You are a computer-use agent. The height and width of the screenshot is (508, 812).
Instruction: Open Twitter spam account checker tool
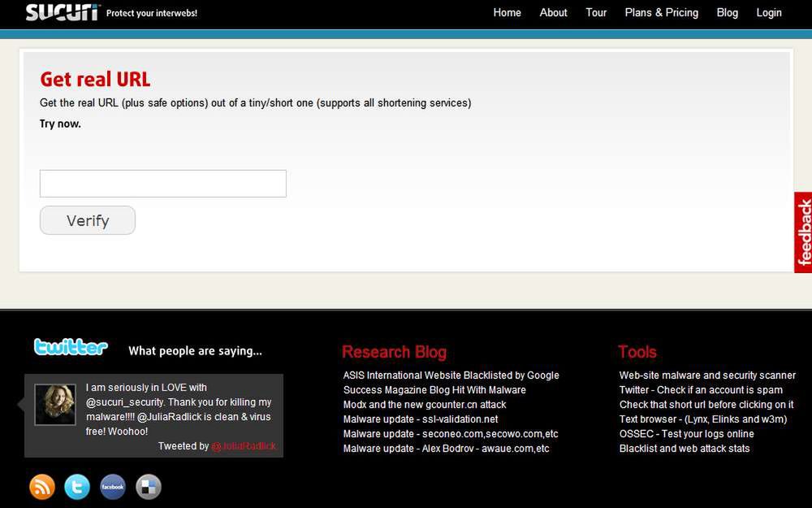(x=701, y=390)
